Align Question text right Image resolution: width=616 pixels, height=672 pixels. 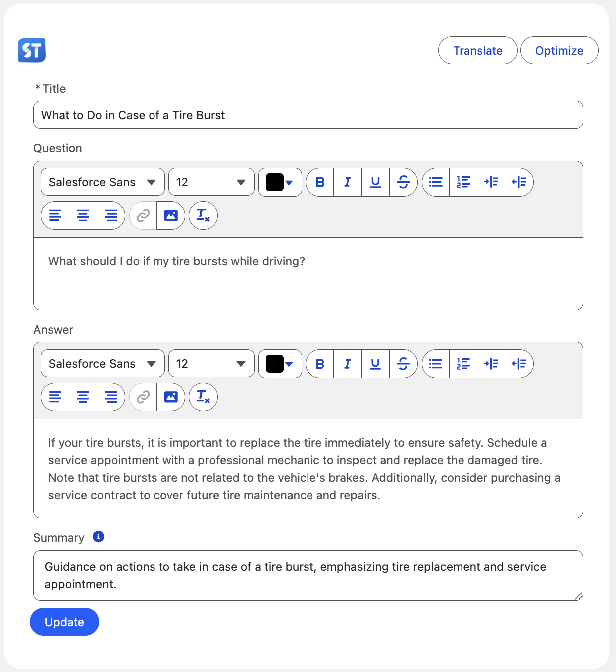(111, 215)
